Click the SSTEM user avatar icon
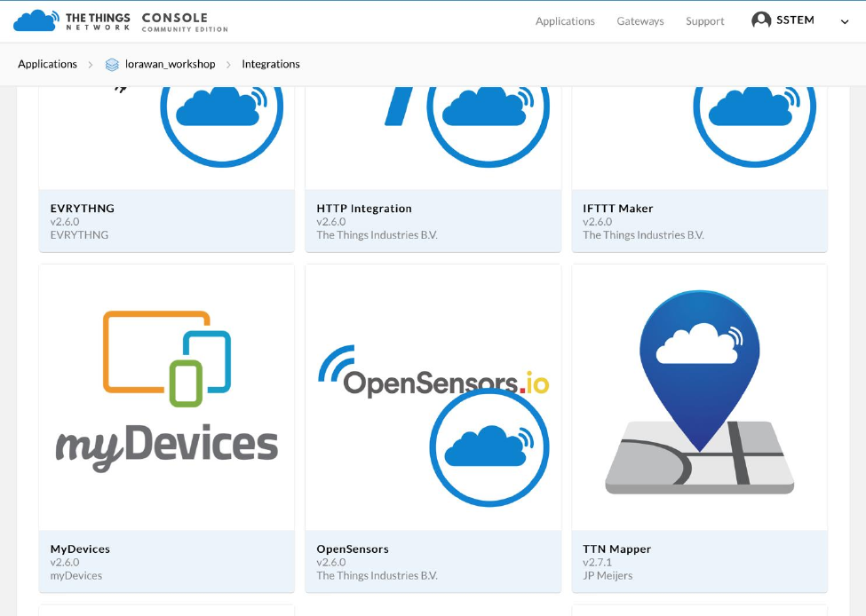 tap(761, 20)
